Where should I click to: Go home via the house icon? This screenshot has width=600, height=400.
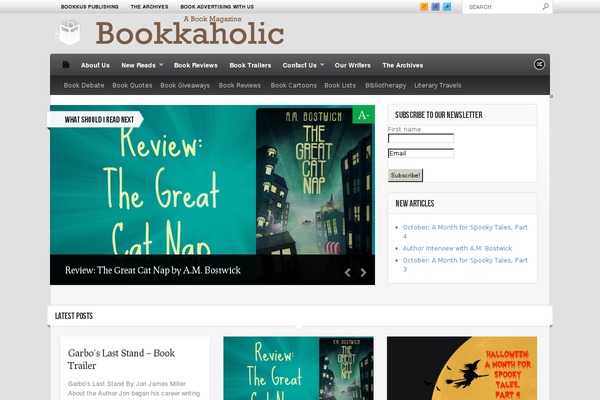pyautogui.click(x=66, y=65)
